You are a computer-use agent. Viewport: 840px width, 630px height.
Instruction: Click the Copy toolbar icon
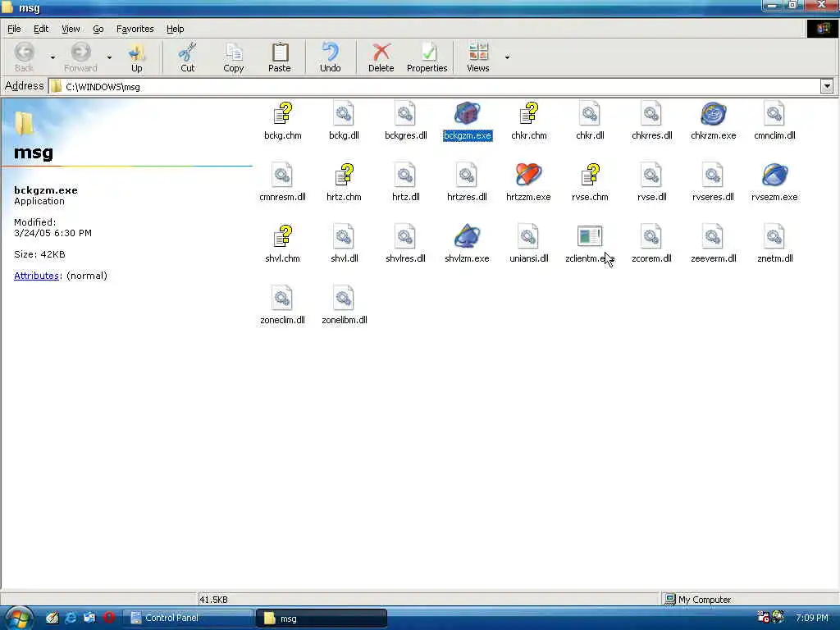click(234, 52)
